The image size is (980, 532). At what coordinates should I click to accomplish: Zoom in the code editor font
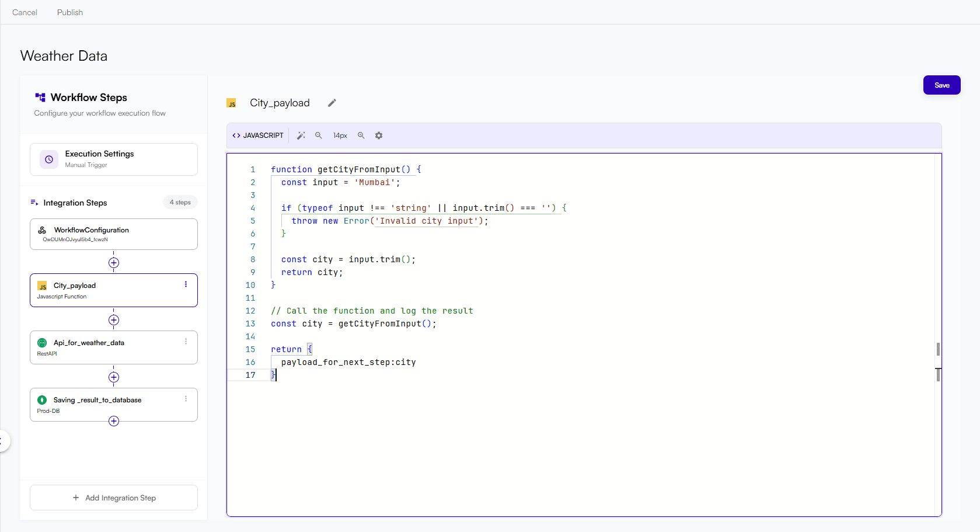[361, 135]
